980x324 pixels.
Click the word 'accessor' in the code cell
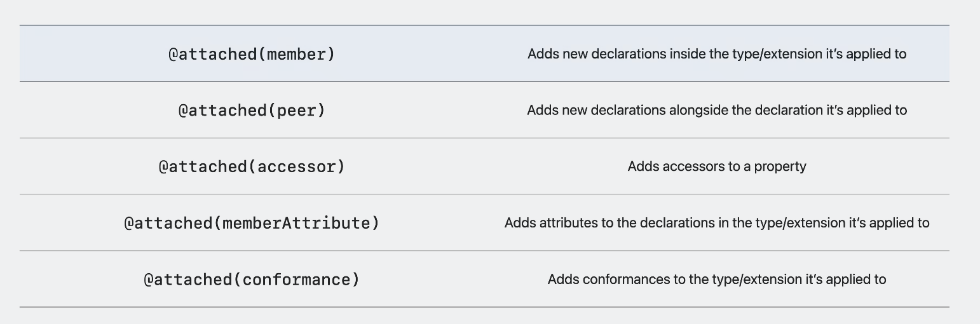coord(296,166)
